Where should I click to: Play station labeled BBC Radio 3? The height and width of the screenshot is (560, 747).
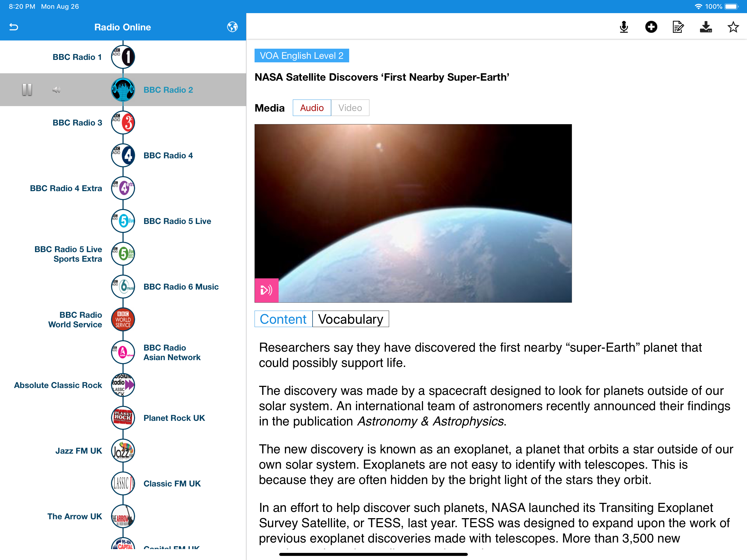coord(77,122)
